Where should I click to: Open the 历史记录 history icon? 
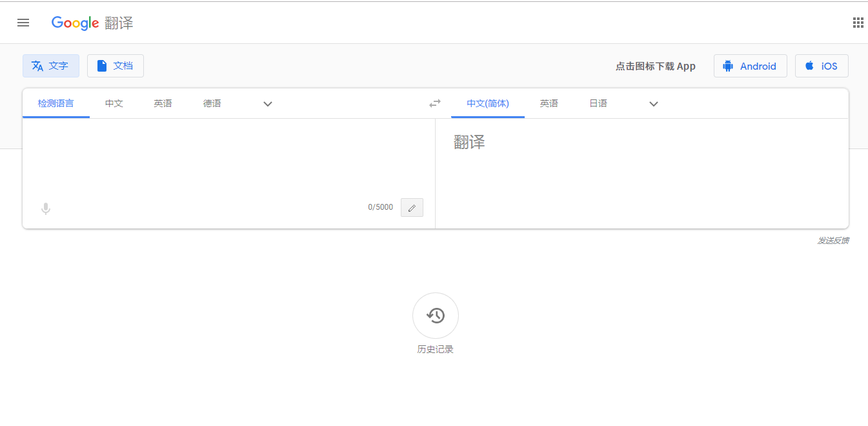pyautogui.click(x=436, y=316)
